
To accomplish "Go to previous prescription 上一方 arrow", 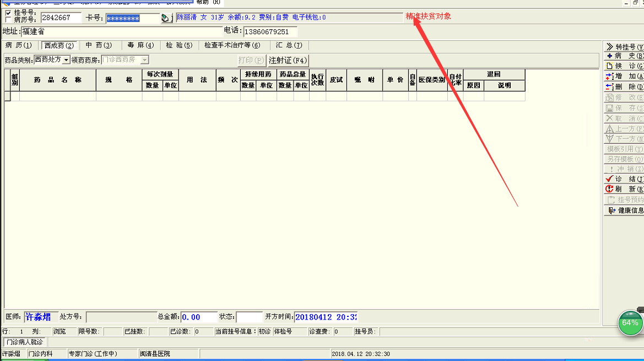I will pos(610,128).
